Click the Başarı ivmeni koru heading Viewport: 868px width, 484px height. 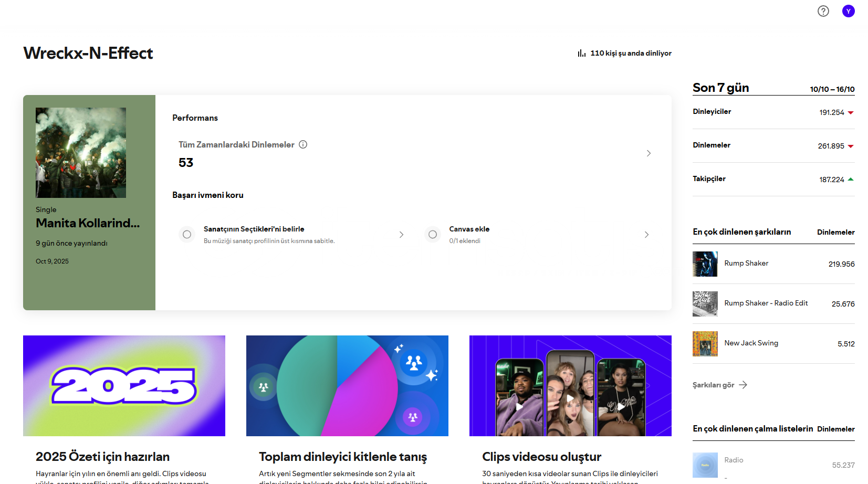pos(208,195)
